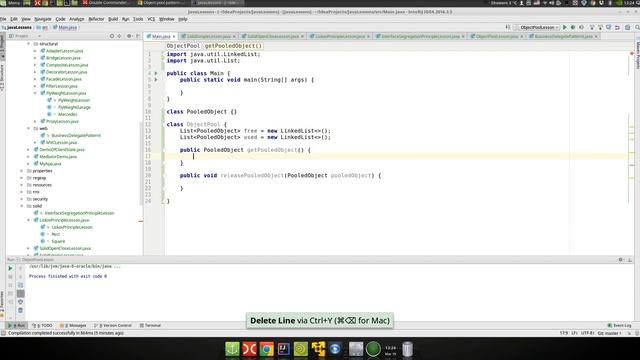The image size is (640, 360).
Task: Collapse the structural folder
Action: [29, 44]
